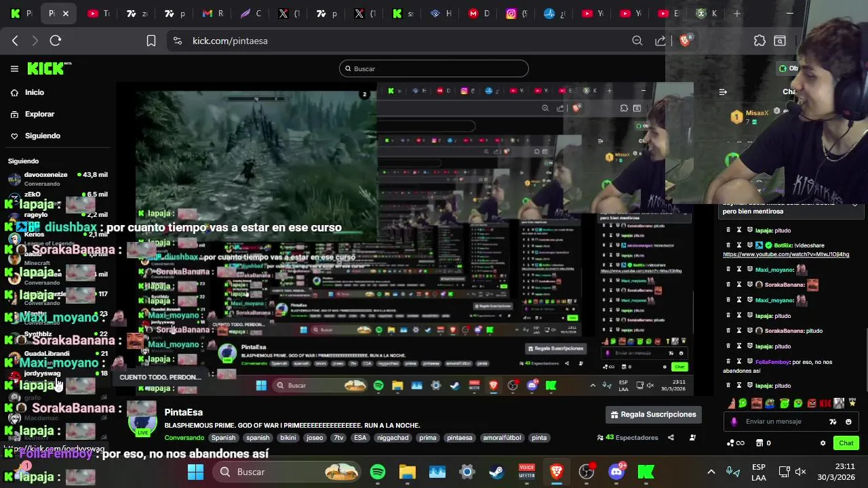Click the shield icon on FollaFemboy's message

(x=750, y=362)
